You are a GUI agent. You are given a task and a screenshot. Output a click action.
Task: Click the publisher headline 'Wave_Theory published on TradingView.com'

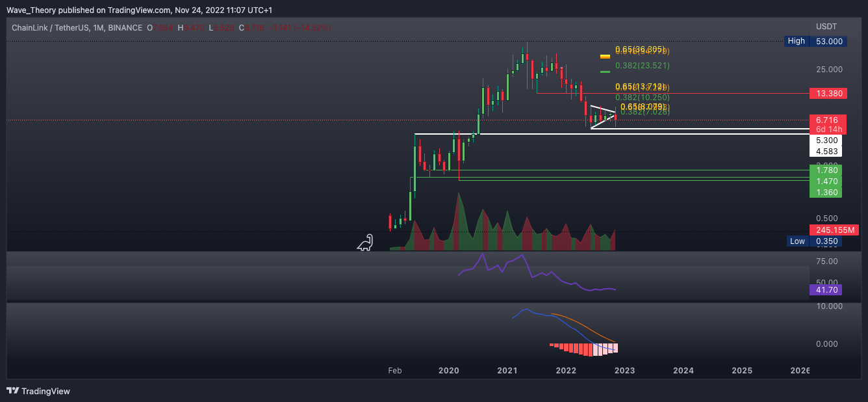point(87,10)
